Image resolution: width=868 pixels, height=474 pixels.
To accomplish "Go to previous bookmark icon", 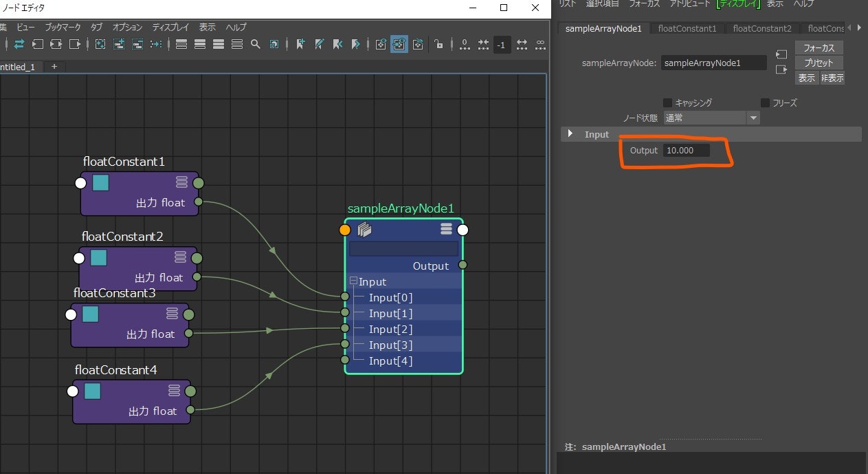I will [x=337, y=44].
